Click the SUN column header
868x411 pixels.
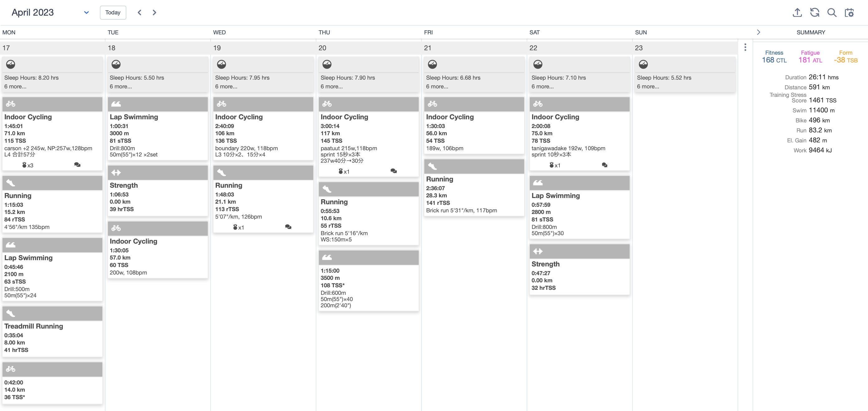641,32
